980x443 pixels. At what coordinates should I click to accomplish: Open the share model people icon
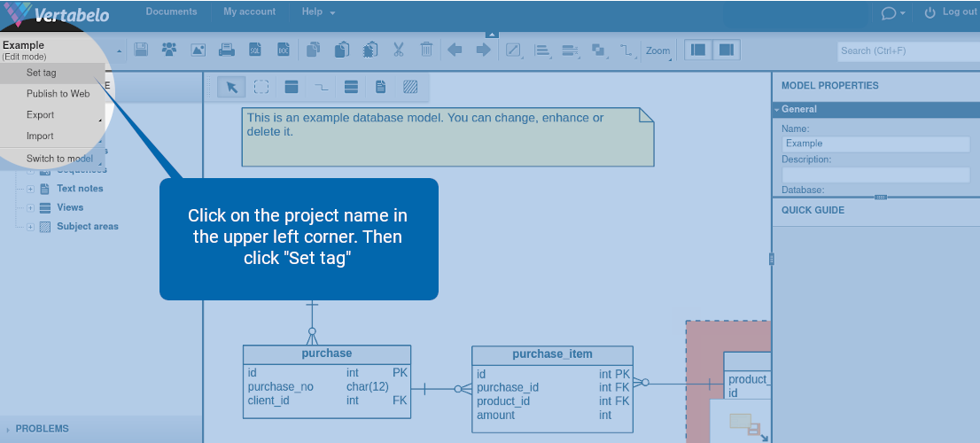point(168,50)
